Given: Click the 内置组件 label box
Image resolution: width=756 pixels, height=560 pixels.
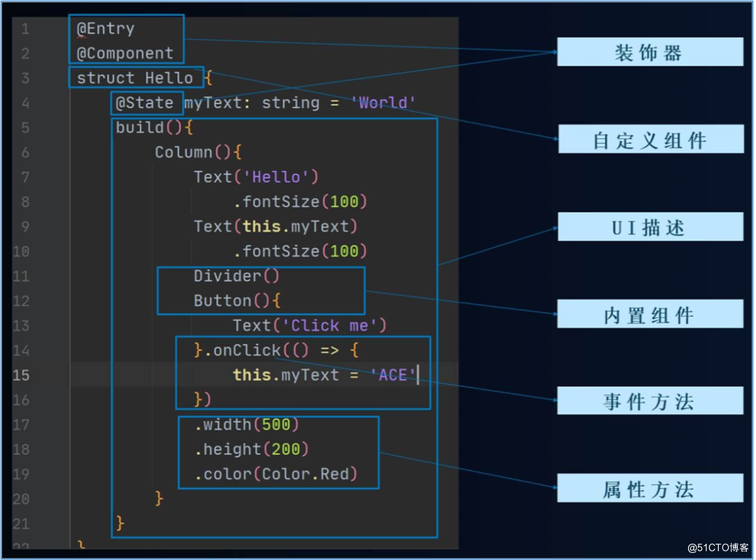Looking at the screenshot, I should pyautogui.click(x=650, y=314).
